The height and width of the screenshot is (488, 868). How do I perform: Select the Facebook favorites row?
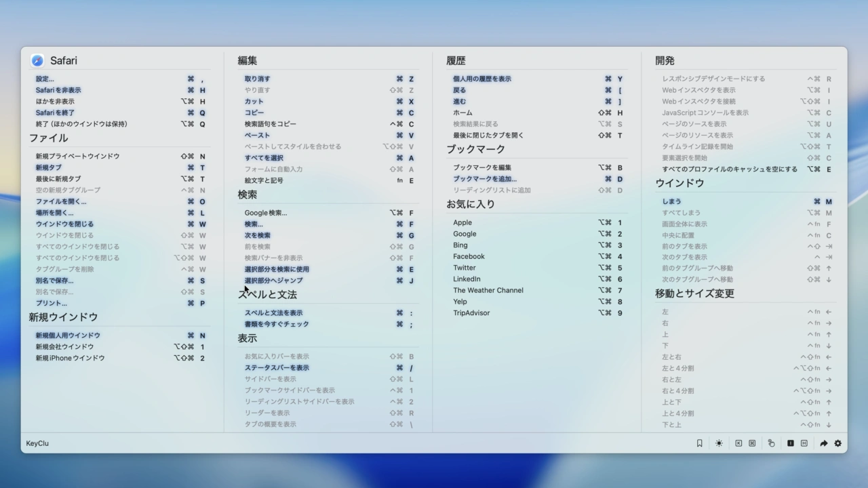pos(538,256)
